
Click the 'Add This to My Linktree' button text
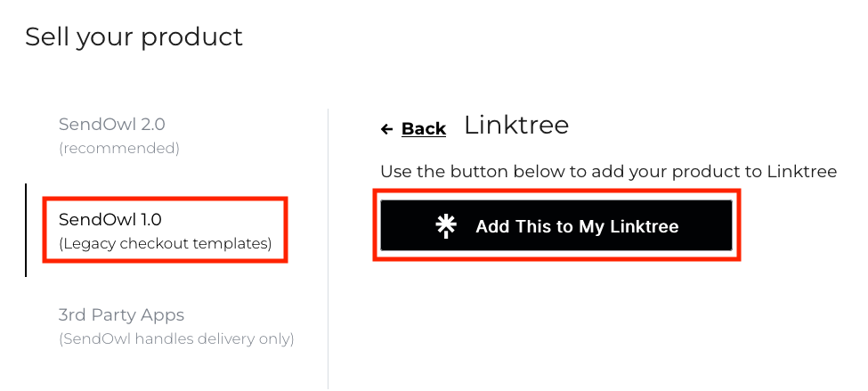pyautogui.click(x=577, y=226)
